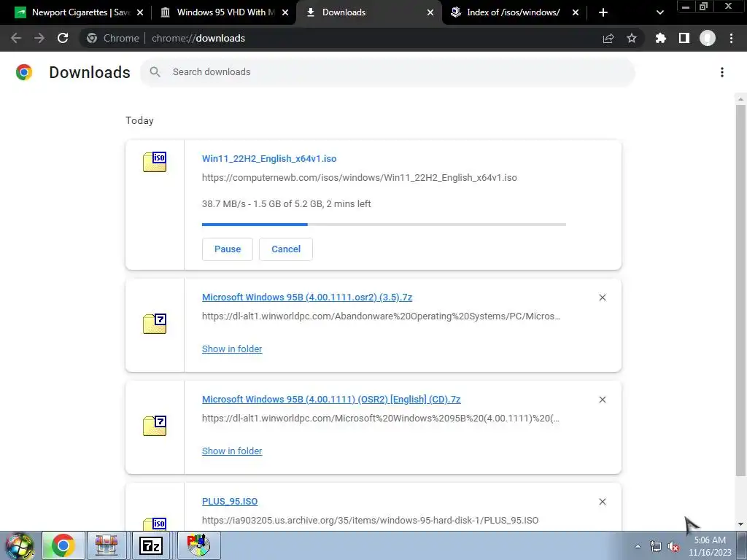Viewport: 747px width, 560px height.
Task: Click the browser forward arrow
Action: [x=39, y=38]
